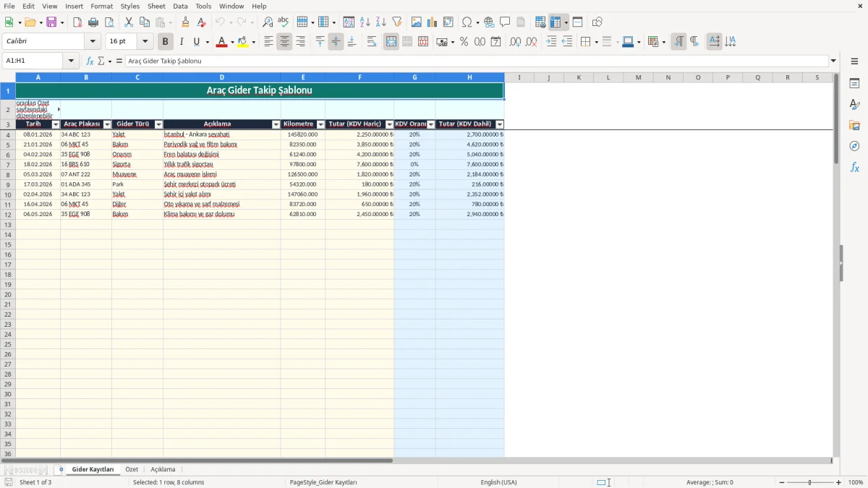Open the sidebar Styles icon
Viewport: 868px width, 488px height.
pos(854,104)
